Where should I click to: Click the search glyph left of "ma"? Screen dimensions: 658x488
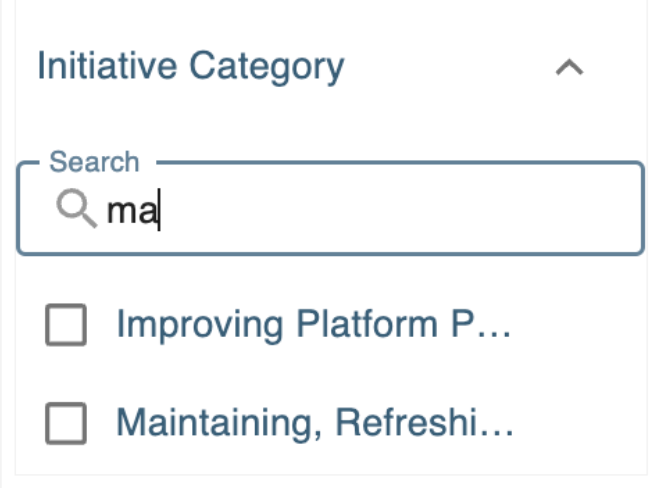[76, 210]
